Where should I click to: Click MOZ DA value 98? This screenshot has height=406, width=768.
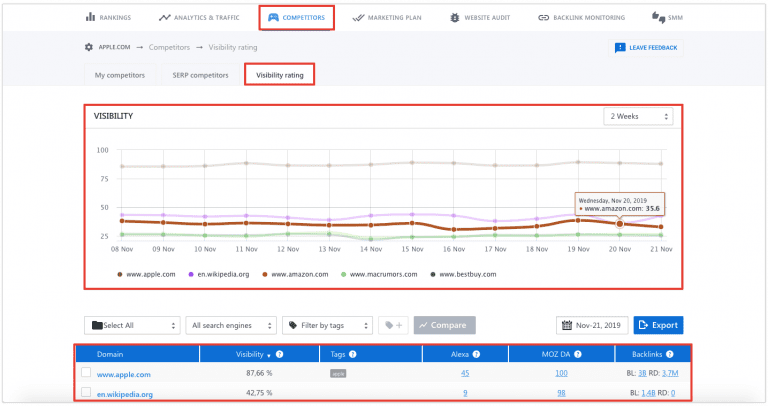click(x=561, y=393)
